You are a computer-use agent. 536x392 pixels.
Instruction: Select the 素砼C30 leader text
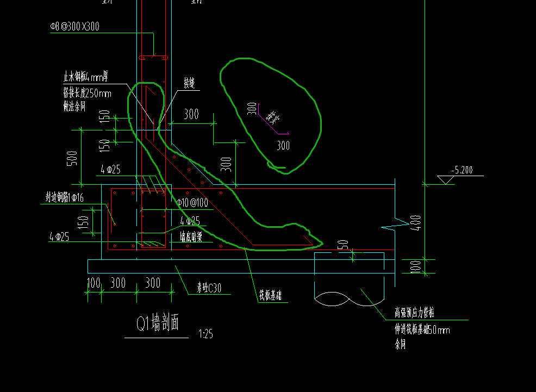click(x=209, y=288)
